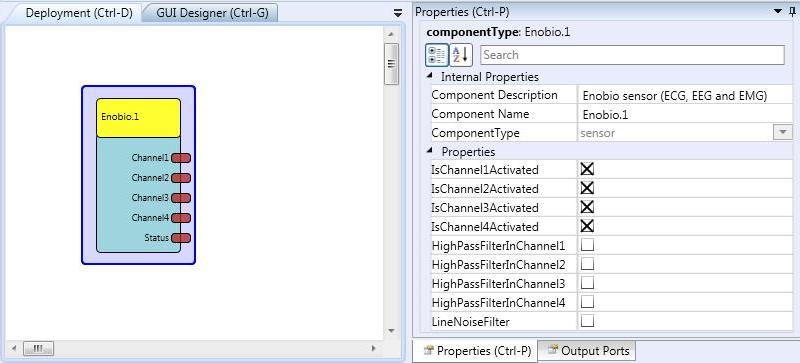Screen dimensions: 800x363
Task: Click the canvas scroll up arrow
Action: coord(391,34)
